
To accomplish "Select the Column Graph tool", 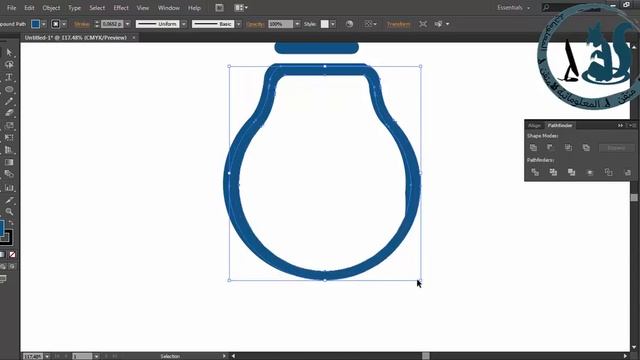I will tap(9, 188).
